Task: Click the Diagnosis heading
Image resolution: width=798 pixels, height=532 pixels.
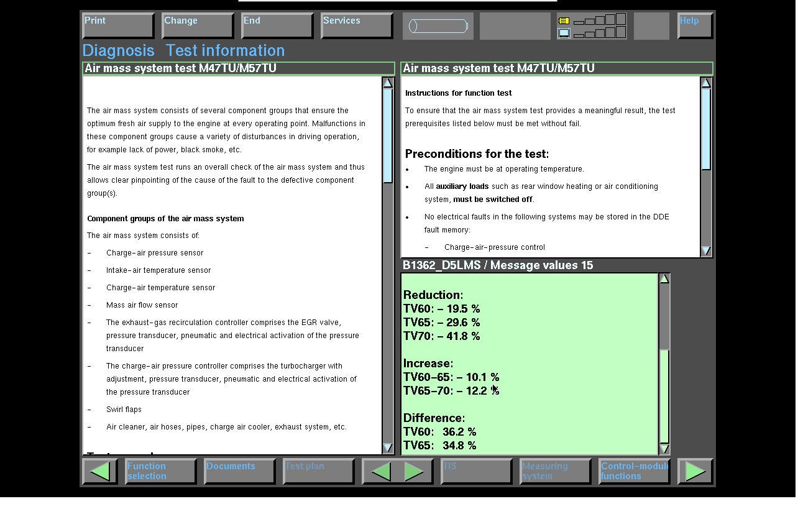Action: [x=118, y=50]
